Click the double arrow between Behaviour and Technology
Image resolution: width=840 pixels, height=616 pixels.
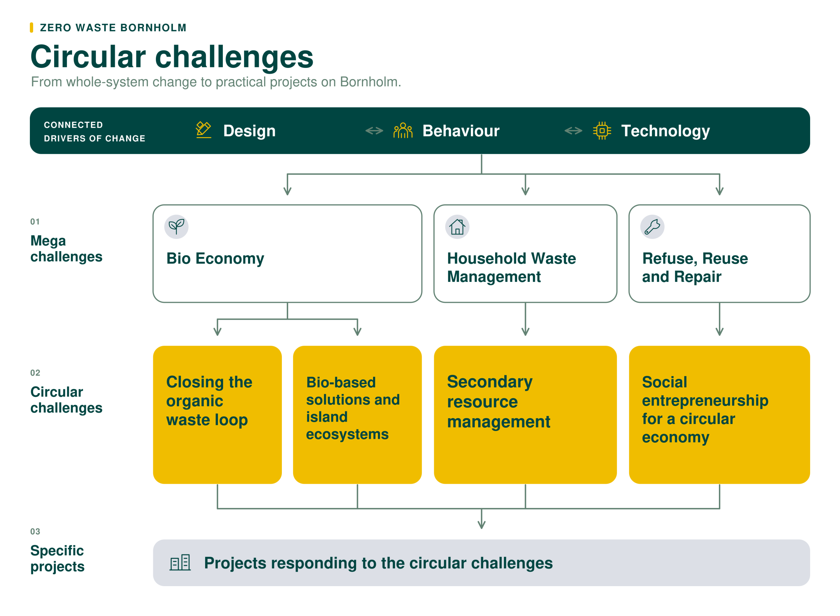[x=573, y=131]
